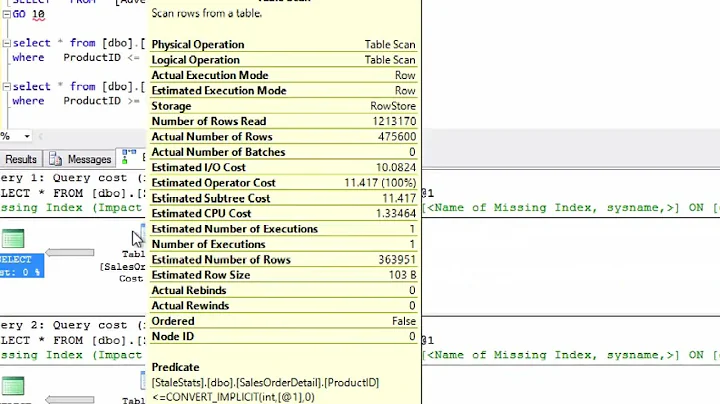
Task: Click 'Number of Rows Read' value 1213170
Action: [x=394, y=121]
